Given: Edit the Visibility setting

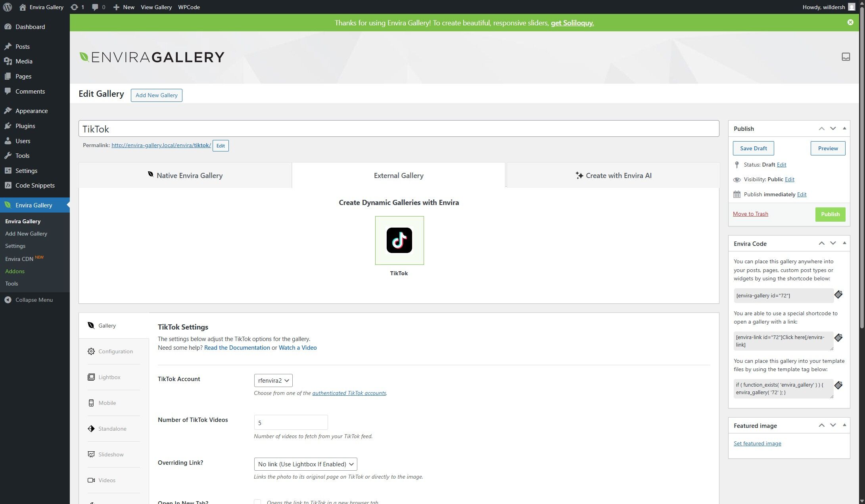Looking at the screenshot, I should 789,179.
